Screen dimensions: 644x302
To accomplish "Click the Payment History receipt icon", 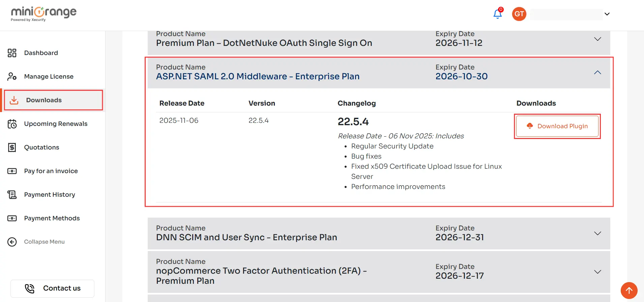I will tap(12, 195).
